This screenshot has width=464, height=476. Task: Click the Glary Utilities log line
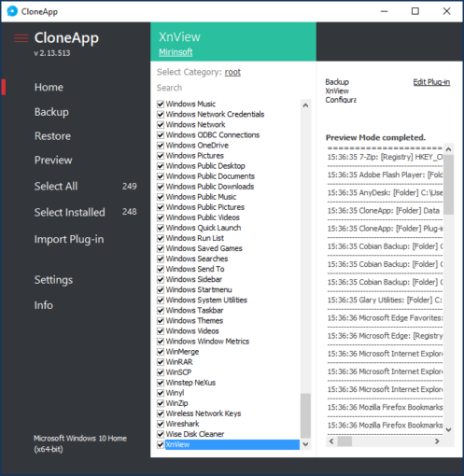pos(385,301)
